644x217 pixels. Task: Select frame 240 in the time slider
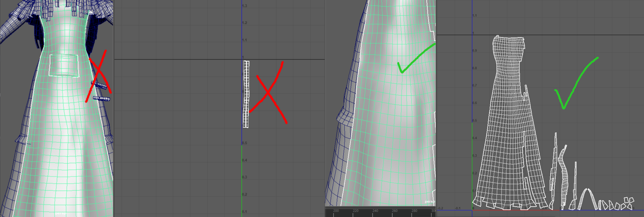(x=375, y=211)
